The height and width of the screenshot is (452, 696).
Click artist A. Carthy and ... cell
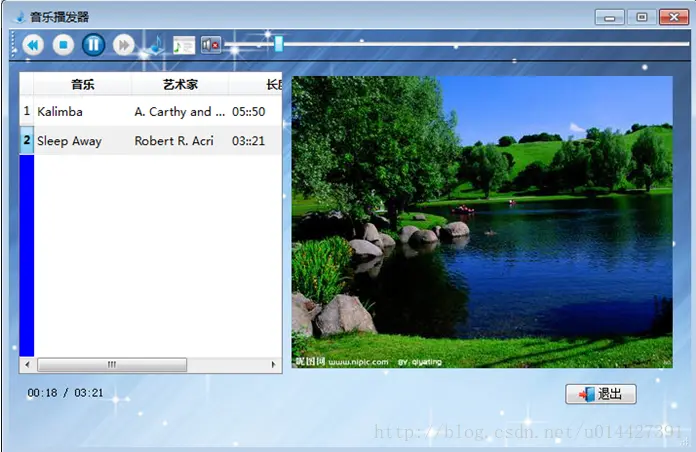[x=180, y=111]
